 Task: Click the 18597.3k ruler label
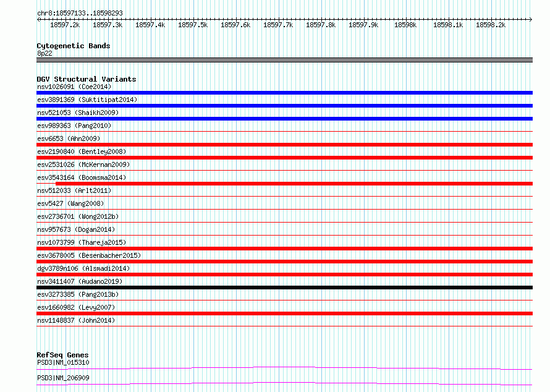tap(108, 25)
